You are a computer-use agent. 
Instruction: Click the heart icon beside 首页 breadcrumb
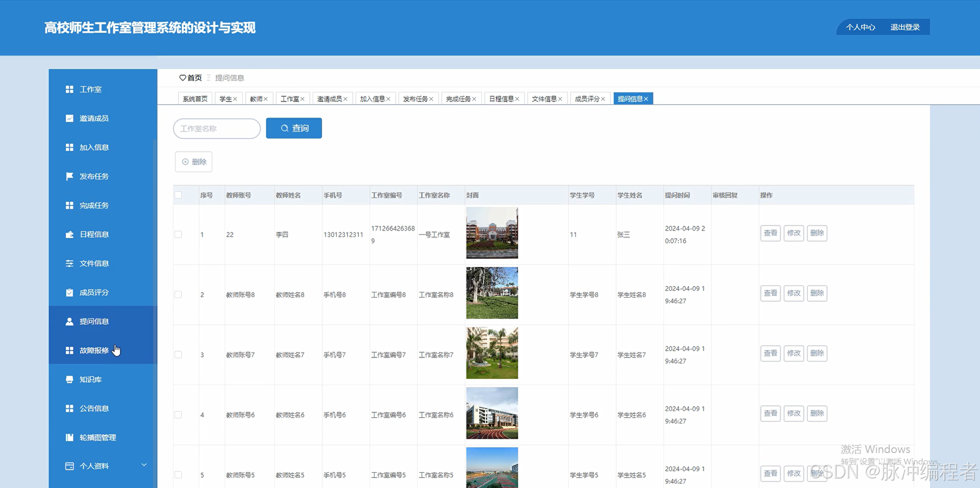coord(183,78)
